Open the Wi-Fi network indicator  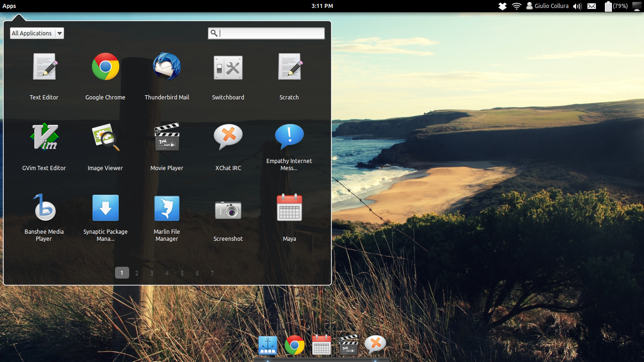point(516,6)
